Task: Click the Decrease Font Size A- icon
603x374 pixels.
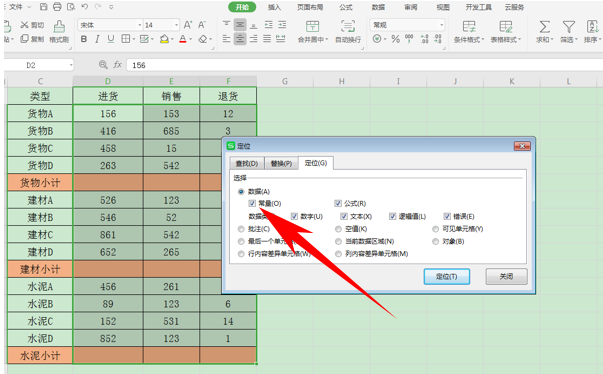Action: (202, 25)
